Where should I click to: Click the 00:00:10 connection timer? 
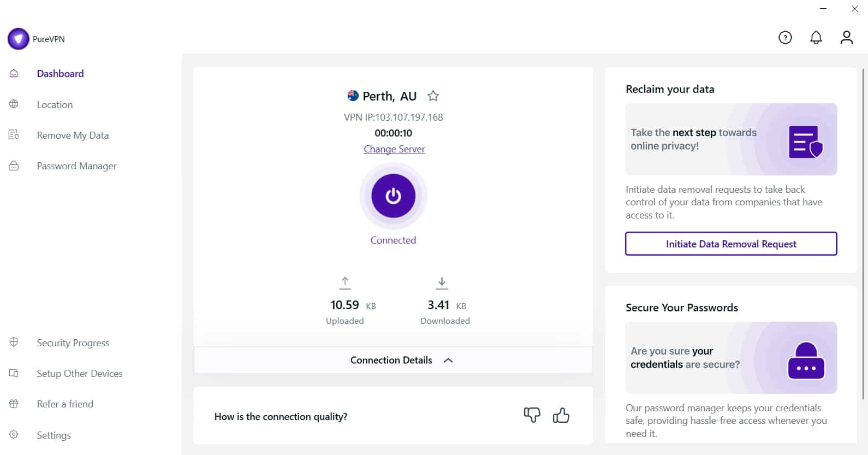[393, 133]
